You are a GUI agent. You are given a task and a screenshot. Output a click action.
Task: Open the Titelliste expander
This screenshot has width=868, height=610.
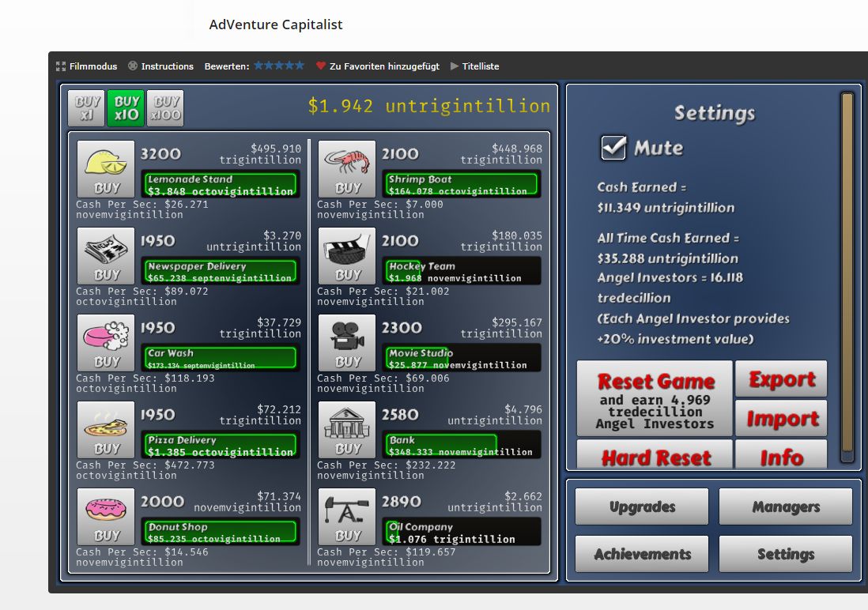pos(474,66)
